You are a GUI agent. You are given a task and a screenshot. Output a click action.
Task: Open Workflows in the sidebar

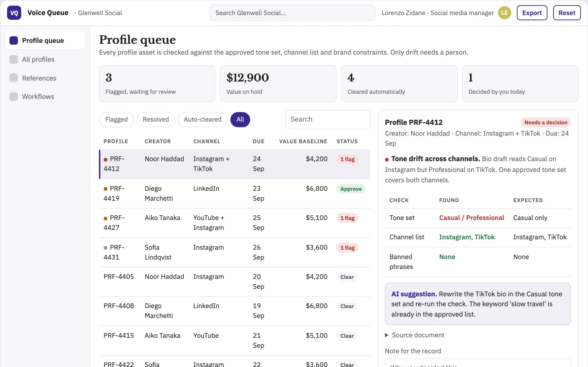45,97
